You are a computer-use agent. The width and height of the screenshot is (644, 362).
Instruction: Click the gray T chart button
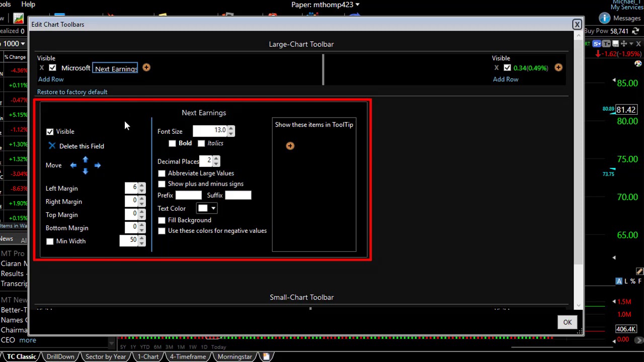606,44
